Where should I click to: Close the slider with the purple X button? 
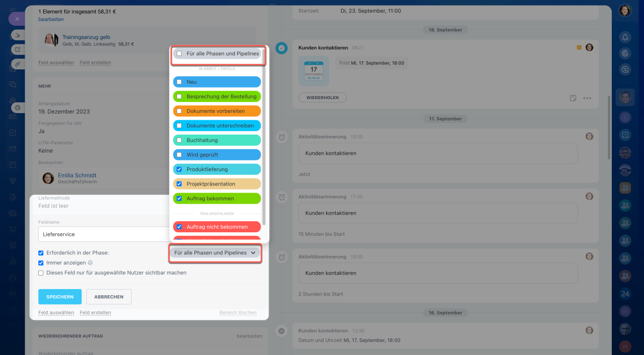[x=17, y=19]
